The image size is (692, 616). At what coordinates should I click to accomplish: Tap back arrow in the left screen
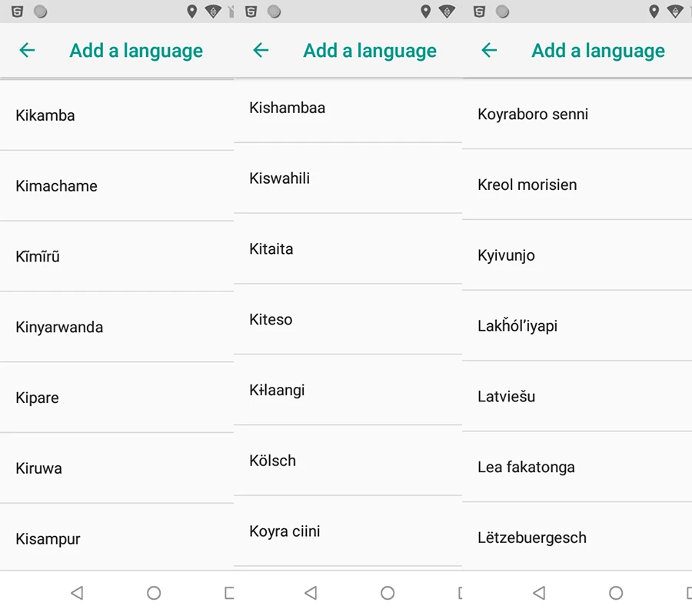pyautogui.click(x=27, y=50)
